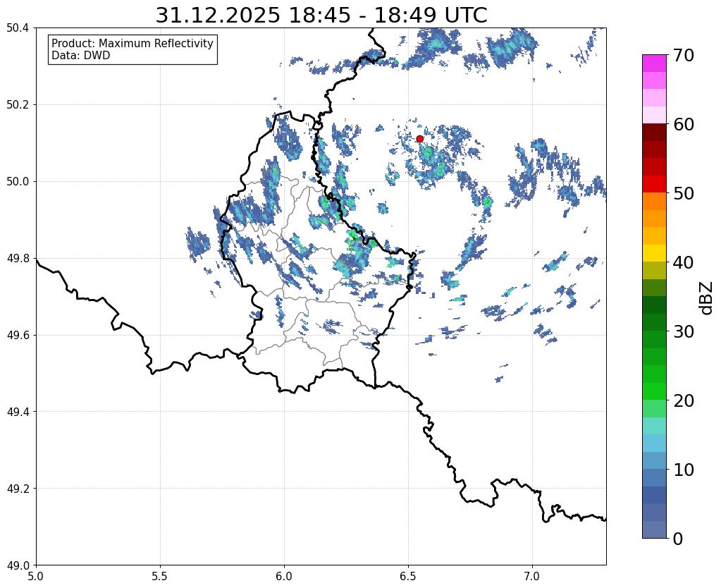Click the title "31.12.2025 18:45 - 18:49 UTC"
This screenshot has width=721, height=588.
coord(321,16)
